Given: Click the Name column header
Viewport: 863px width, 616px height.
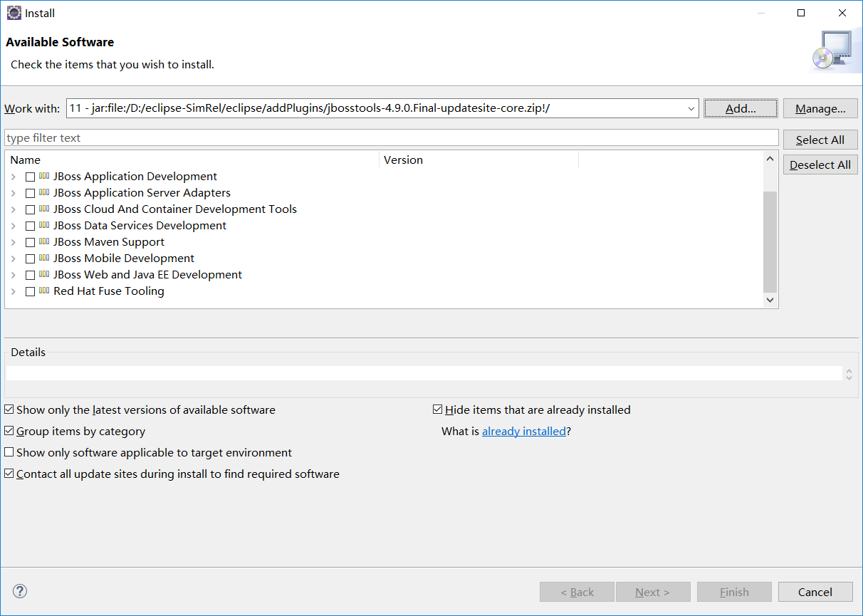Looking at the screenshot, I should 192,160.
